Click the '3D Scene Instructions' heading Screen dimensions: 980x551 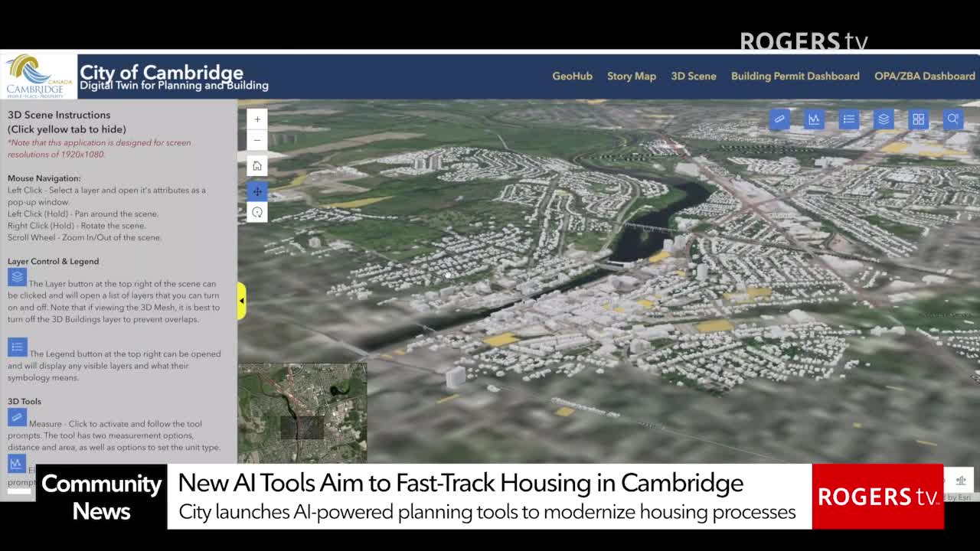(59, 115)
